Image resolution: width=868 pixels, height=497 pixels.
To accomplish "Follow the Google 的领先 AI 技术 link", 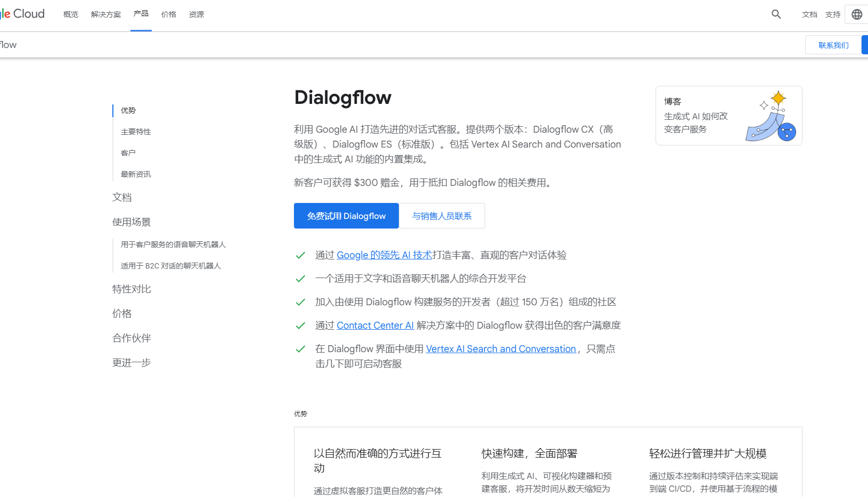I will (x=384, y=255).
